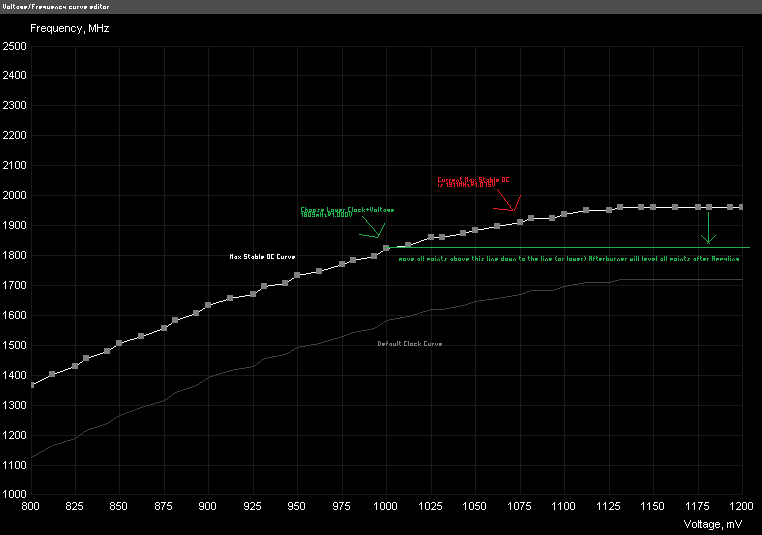Click the 'Frequency, MHz' axis title
The width and height of the screenshot is (762, 535).
tap(69, 28)
